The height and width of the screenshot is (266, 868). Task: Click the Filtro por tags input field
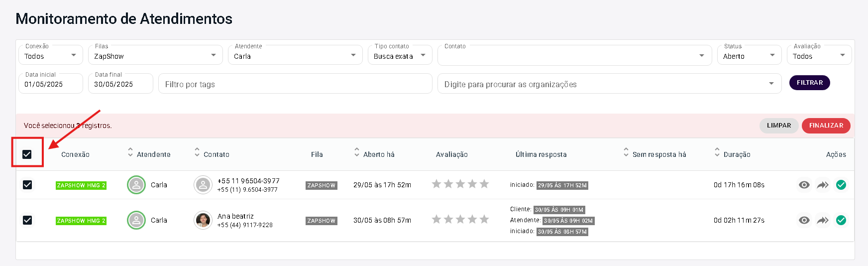coord(295,84)
